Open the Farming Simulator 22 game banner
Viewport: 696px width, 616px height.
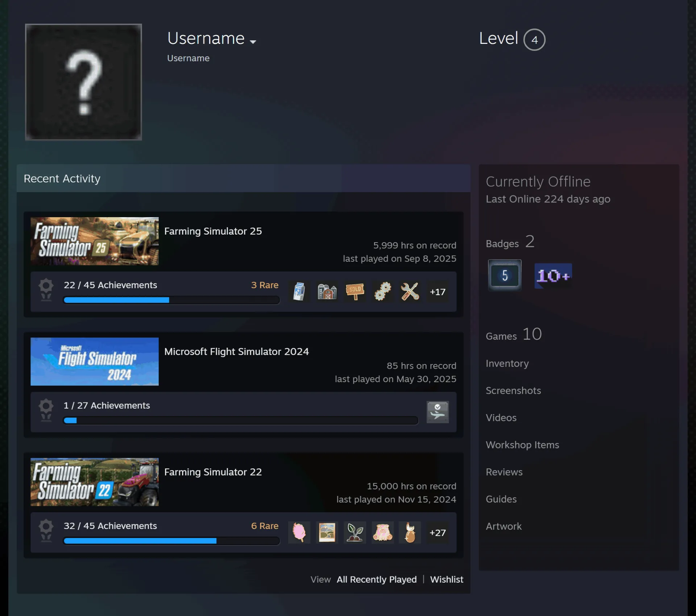pyautogui.click(x=95, y=482)
